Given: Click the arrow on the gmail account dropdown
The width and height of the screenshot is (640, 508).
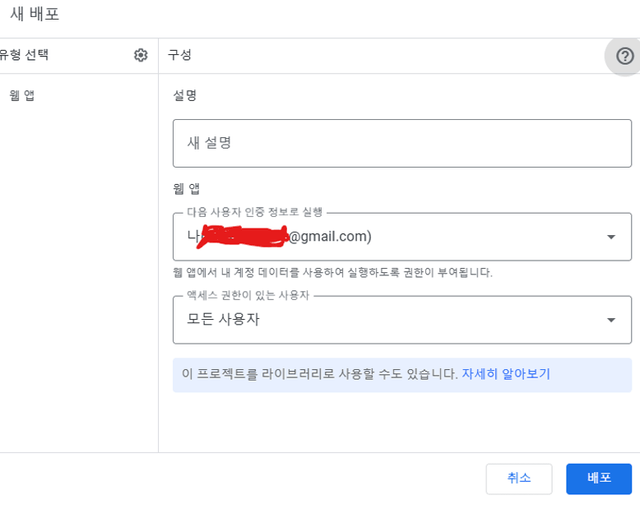Looking at the screenshot, I should point(611,237).
